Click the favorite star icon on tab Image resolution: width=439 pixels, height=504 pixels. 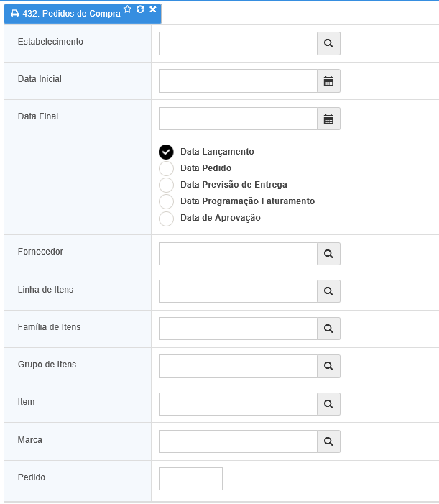pyautogui.click(x=128, y=9)
